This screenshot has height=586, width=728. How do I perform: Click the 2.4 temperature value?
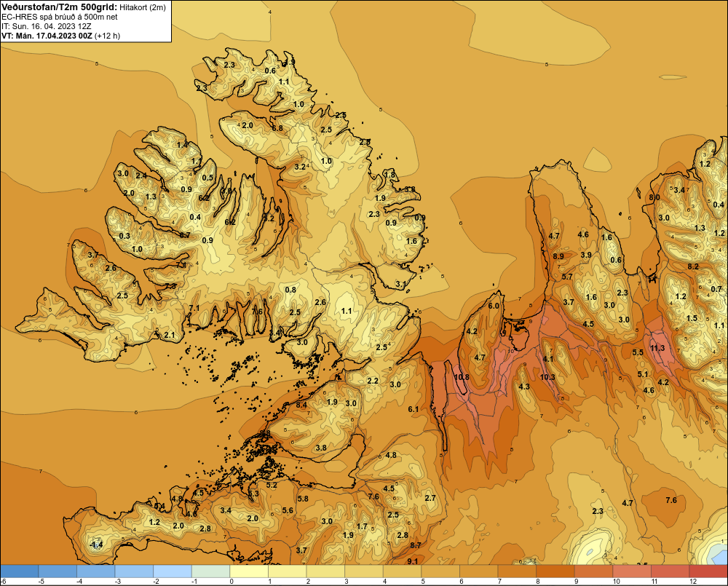coord(141,175)
